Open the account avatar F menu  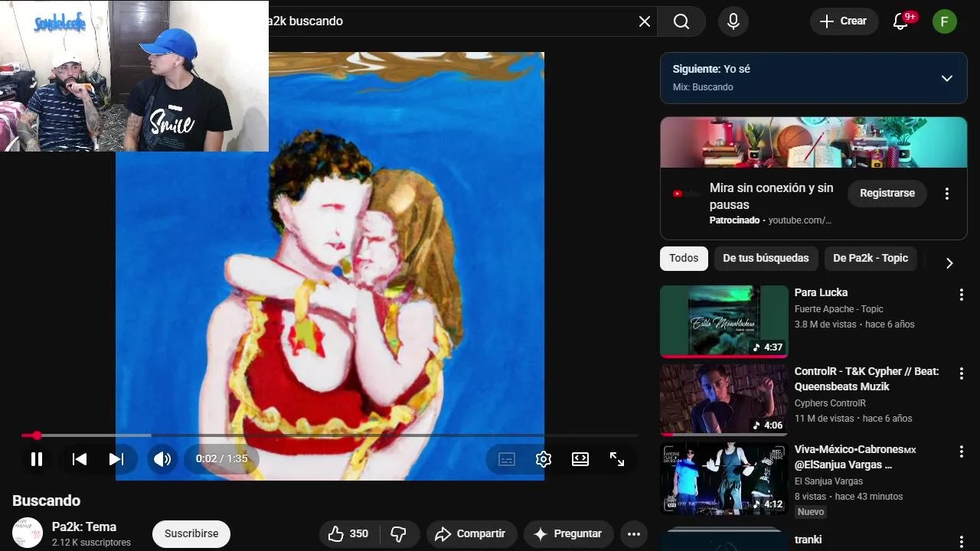click(x=944, y=21)
